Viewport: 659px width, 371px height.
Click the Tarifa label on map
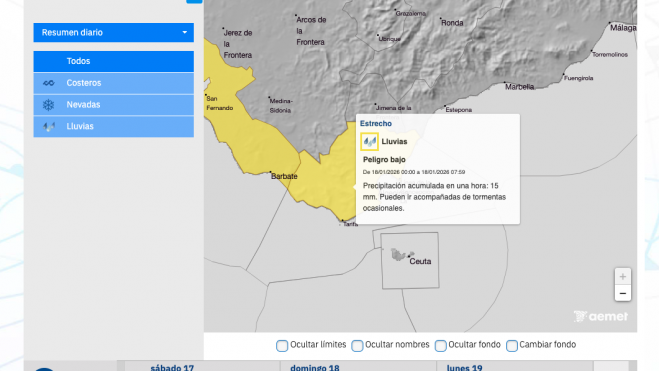click(x=350, y=224)
